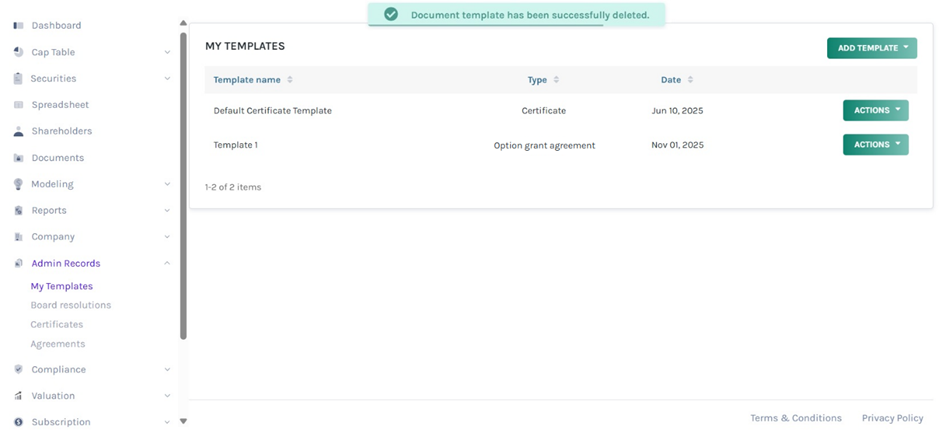Sort table by Template name column
This screenshot has width=939, height=440.
290,80
